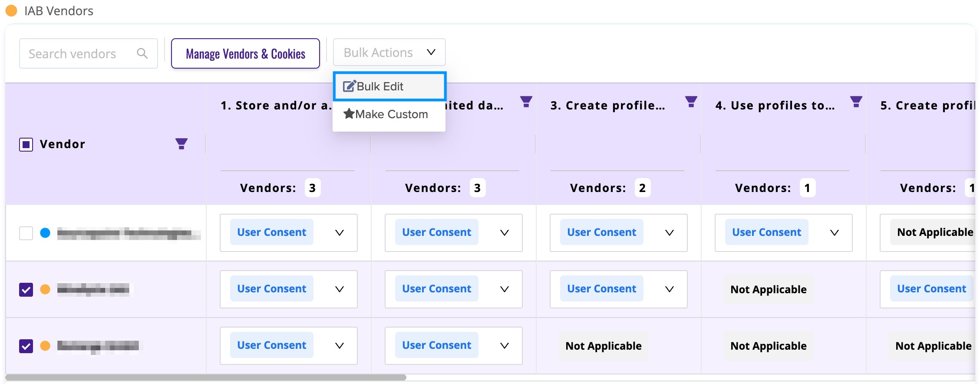This screenshot has height=384, width=980.
Task: Open Manage Vendors & Cookies
Action: [x=245, y=53]
